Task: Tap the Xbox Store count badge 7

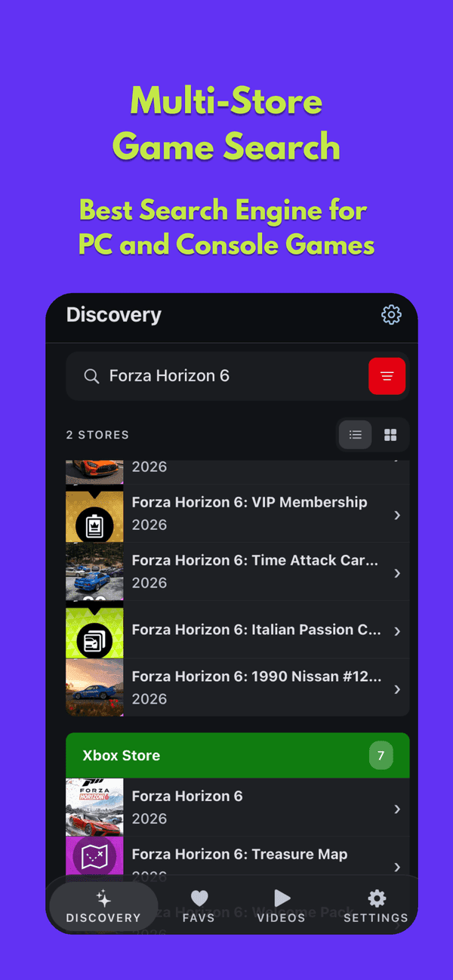Action: tap(381, 755)
